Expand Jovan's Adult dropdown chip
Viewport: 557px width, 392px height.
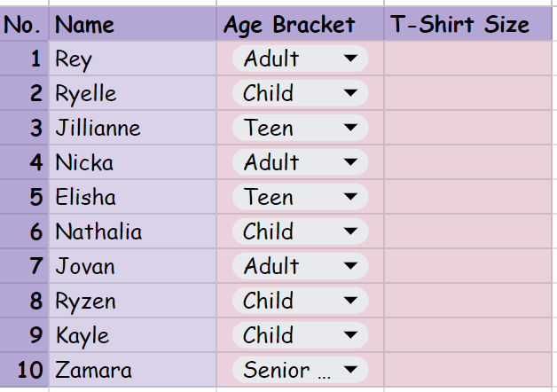(353, 266)
